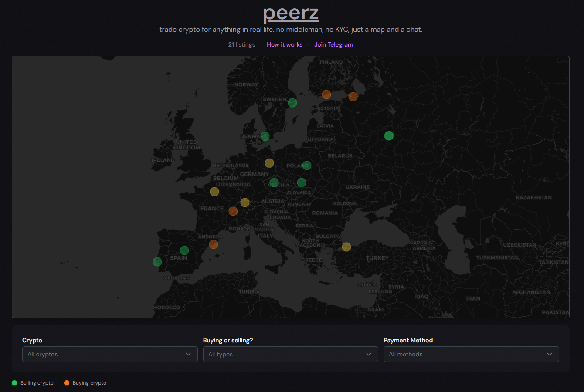Click the green Selling crypto legend dot
Image resolution: width=584 pixels, height=392 pixels.
14,383
